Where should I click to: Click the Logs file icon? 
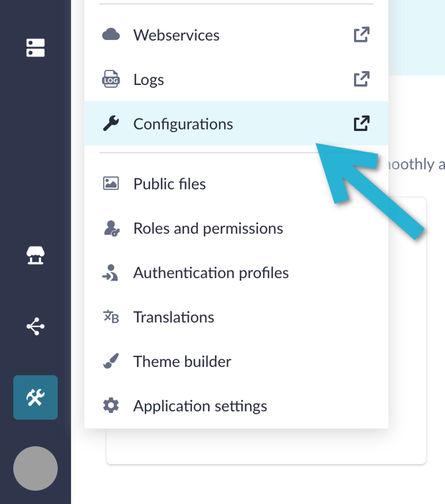(x=111, y=79)
